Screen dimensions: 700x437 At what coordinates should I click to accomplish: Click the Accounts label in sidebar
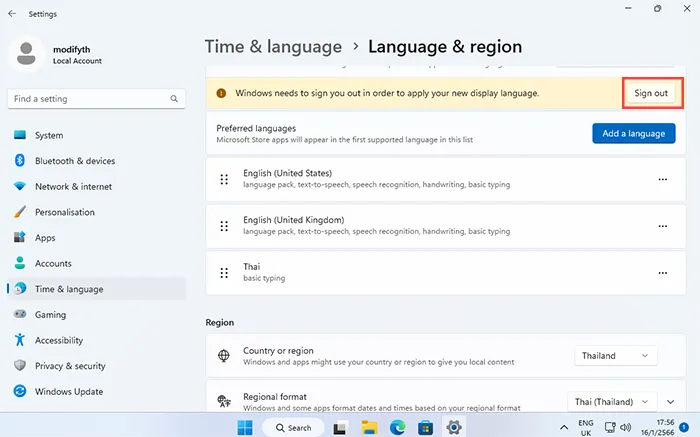tap(53, 263)
